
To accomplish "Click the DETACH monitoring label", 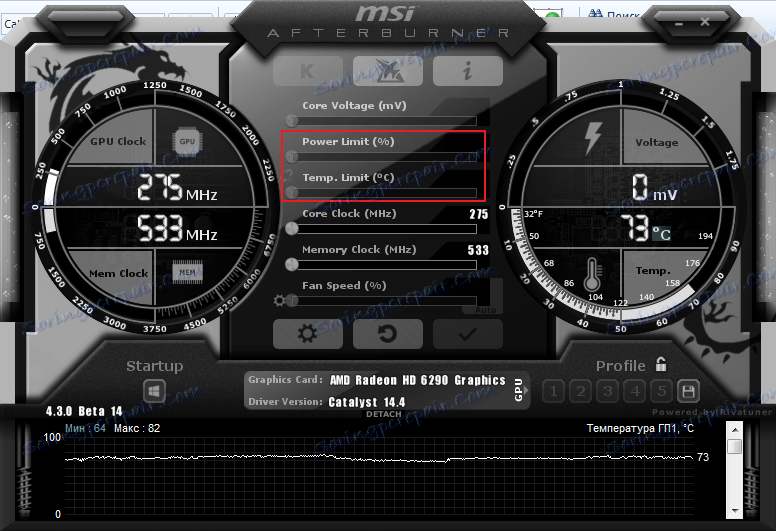I will click(x=384, y=414).
